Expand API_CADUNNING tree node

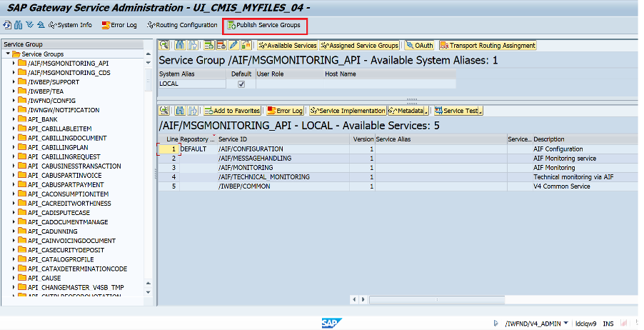tap(14, 231)
